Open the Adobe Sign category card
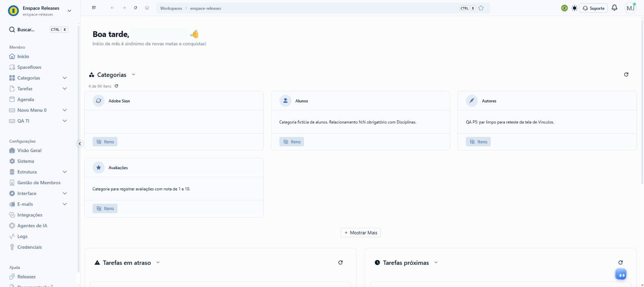The width and height of the screenshot is (644, 287). (174, 120)
